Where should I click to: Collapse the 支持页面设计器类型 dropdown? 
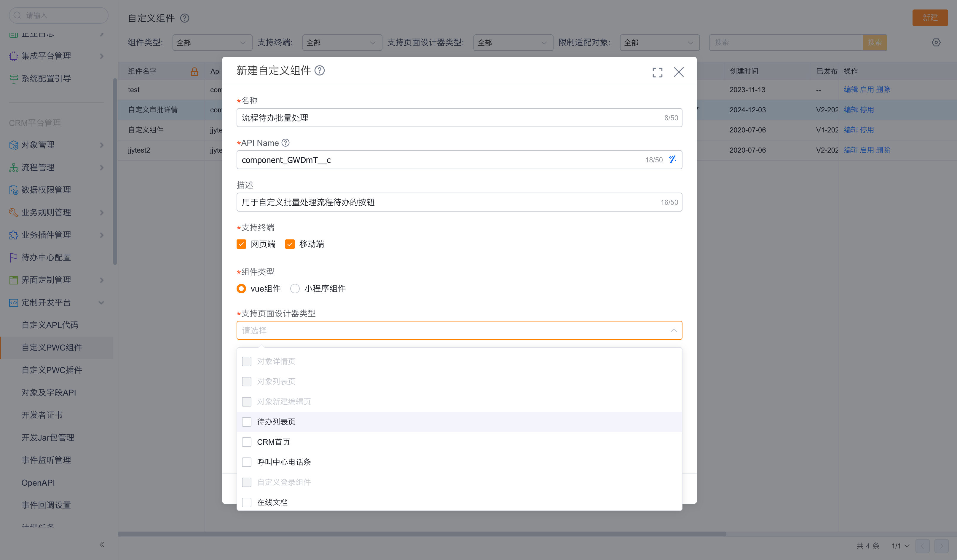673,330
